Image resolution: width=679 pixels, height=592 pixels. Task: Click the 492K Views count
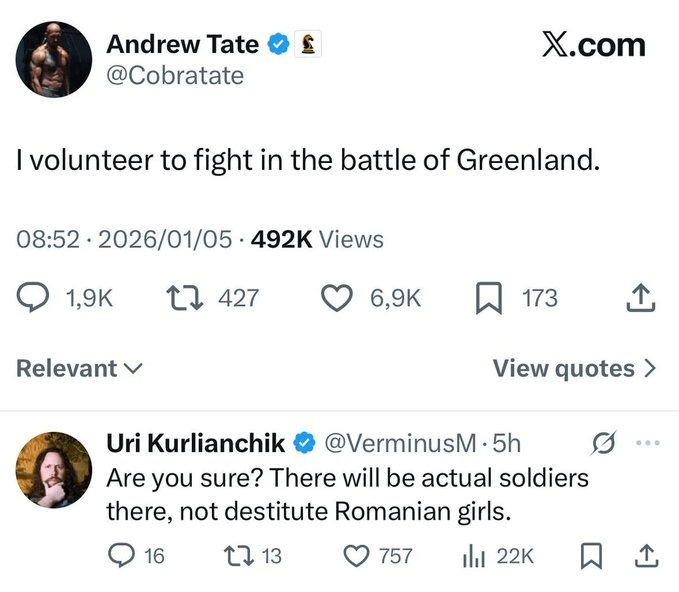pyautogui.click(x=317, y=239)
